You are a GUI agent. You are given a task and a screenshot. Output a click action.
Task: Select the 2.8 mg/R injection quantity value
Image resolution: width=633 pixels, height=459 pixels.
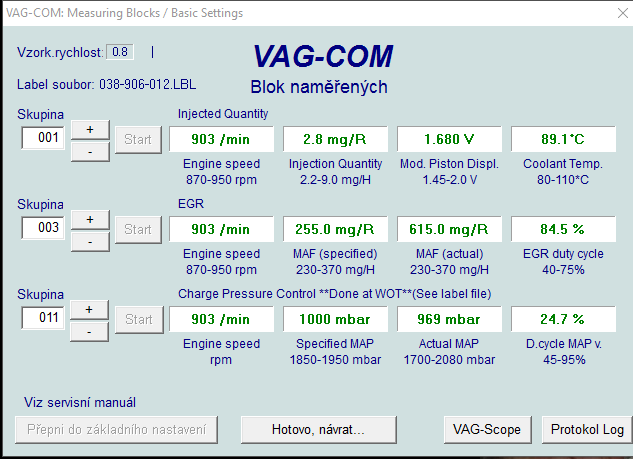[x=335, y=139]
